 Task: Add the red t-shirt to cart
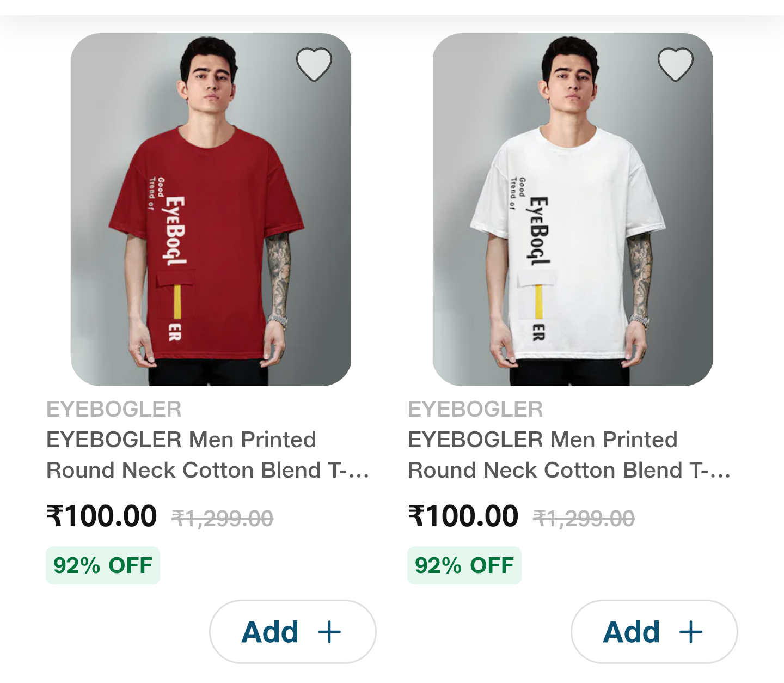point(292,632)
